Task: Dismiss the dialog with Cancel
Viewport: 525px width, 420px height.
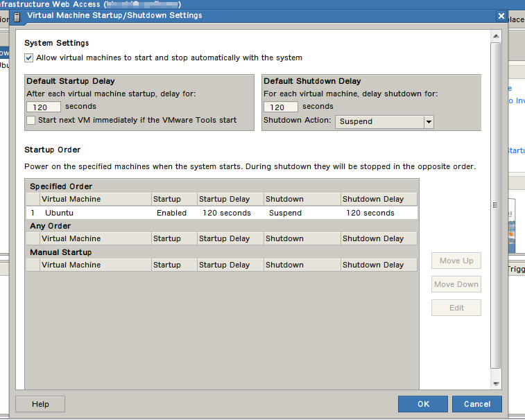Action: click(476, 404)
